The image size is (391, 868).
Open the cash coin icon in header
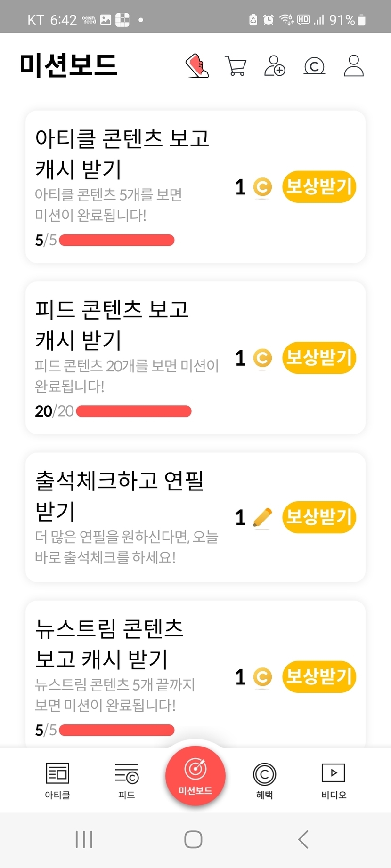[x=314, y=66]
